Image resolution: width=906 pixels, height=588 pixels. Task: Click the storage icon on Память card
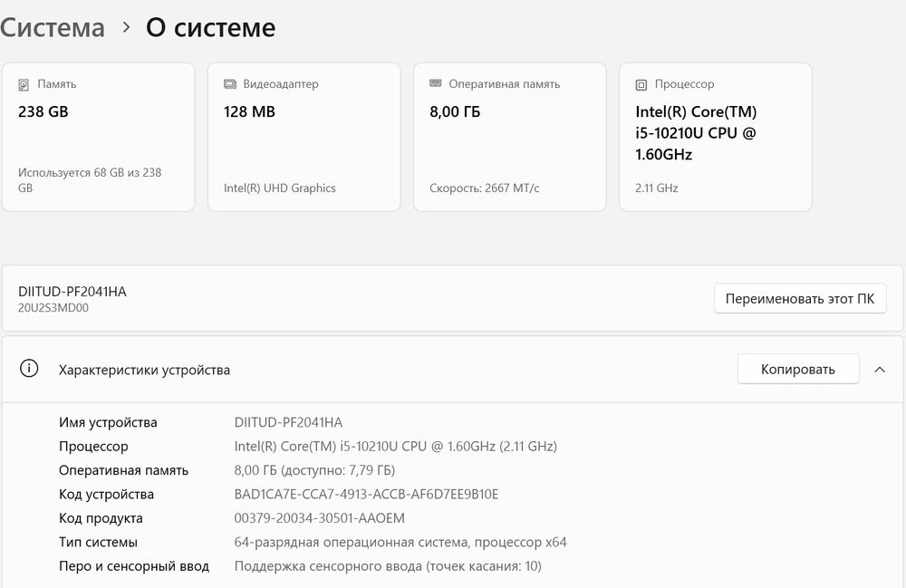point(24,84)
